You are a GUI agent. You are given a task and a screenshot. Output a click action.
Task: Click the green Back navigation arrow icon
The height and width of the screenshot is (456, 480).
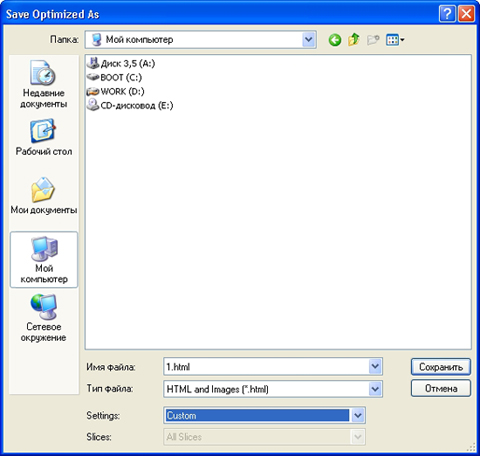(x=335, y=40)
